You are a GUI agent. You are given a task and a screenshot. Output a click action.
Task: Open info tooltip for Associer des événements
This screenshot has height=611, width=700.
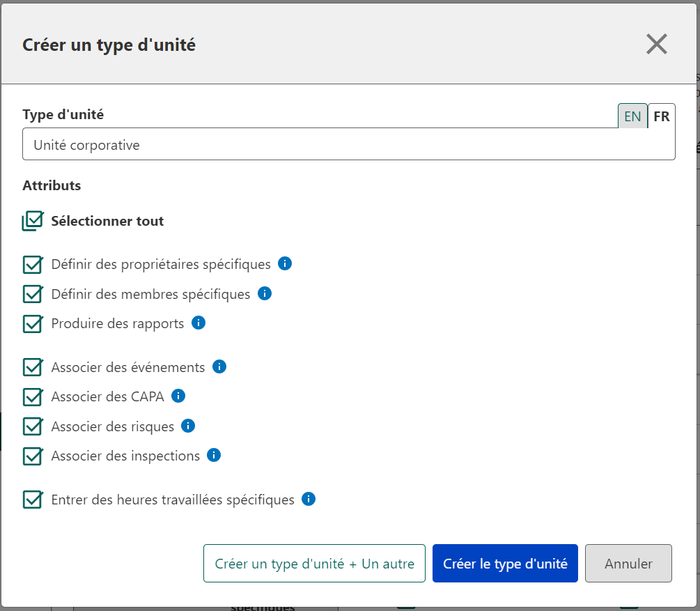point(219,366)
